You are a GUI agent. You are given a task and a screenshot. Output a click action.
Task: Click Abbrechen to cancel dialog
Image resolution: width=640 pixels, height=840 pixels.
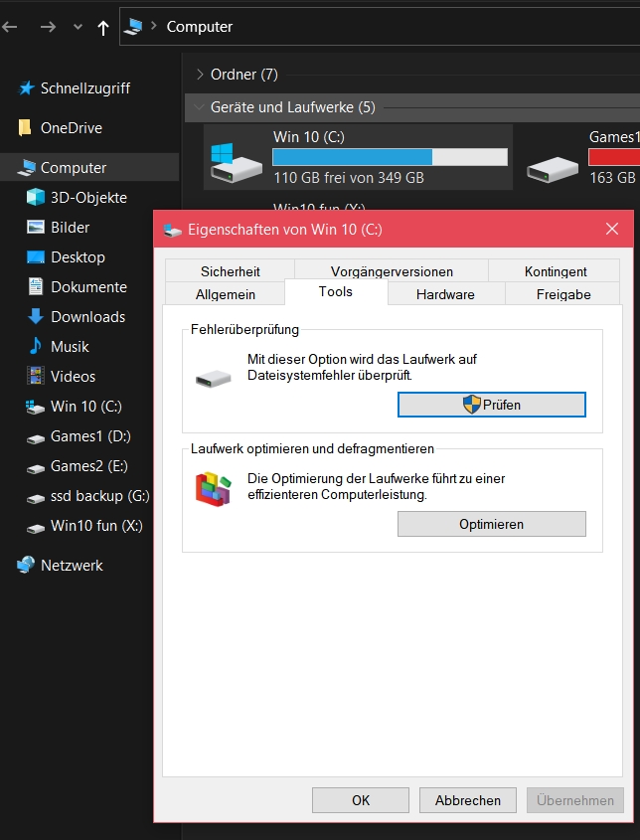click(x=467, y=800)
